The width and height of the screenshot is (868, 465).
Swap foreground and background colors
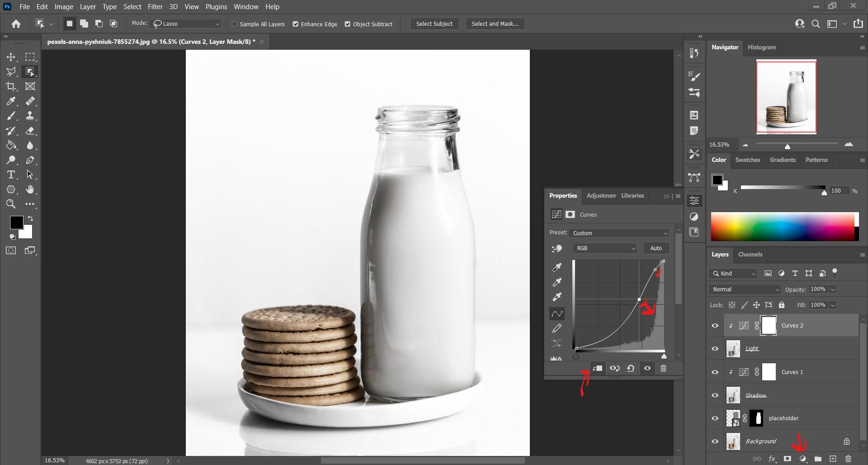point(30,218)
